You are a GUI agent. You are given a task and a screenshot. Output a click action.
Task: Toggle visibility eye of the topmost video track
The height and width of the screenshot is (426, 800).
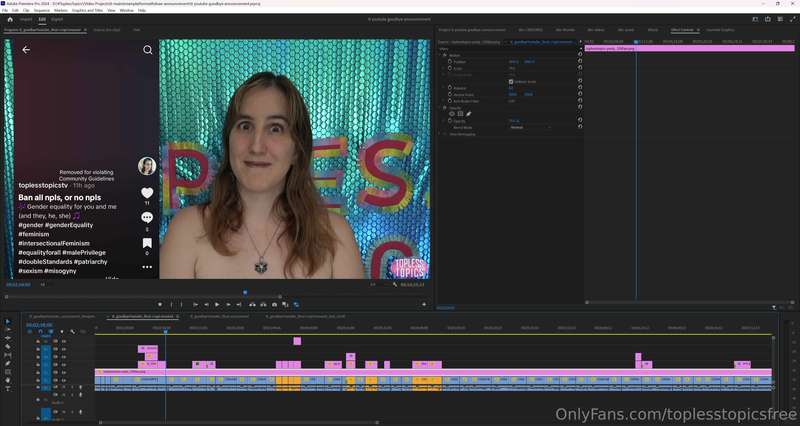click(64, 341)
